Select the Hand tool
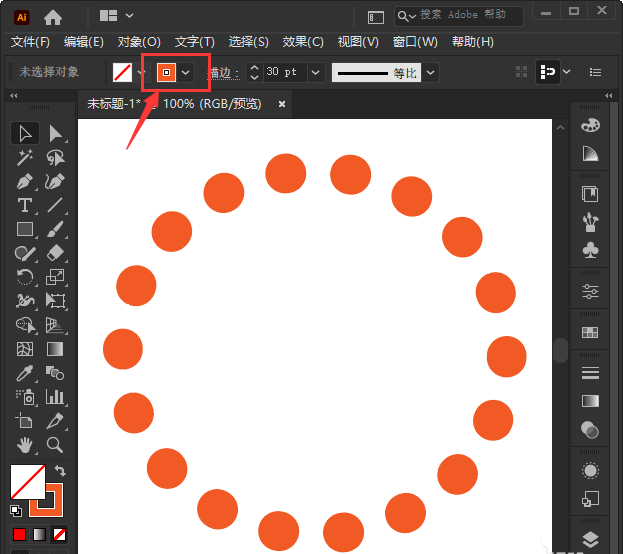 25,445
